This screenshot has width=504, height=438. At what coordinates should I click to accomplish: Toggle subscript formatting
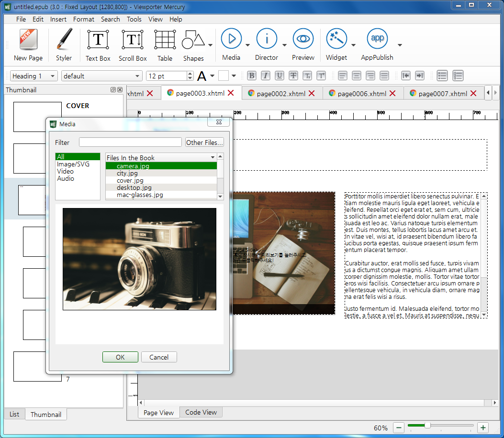(x=307, y=76)
